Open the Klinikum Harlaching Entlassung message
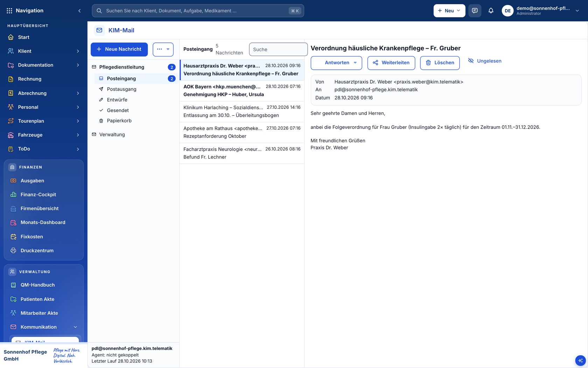The image size is (588, 368). point(242,111)
